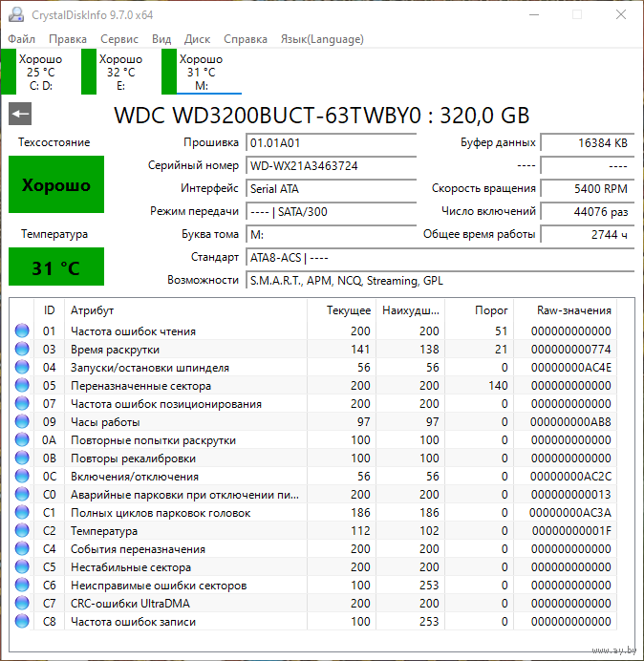This screenshot has height=661, width=644.
Task: Select disk E: at 32 °C
Action: (113, 72)
